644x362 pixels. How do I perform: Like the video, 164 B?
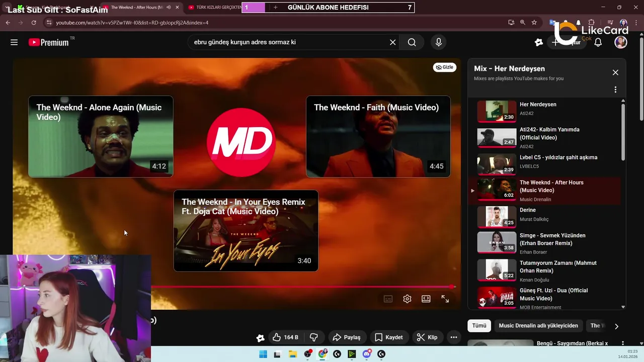pos(285,337)
